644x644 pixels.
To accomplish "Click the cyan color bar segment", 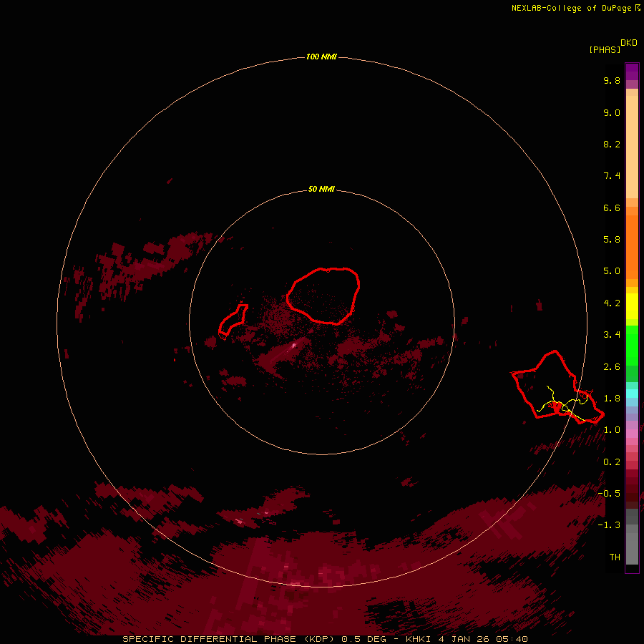I will click(x=632, y=394).
